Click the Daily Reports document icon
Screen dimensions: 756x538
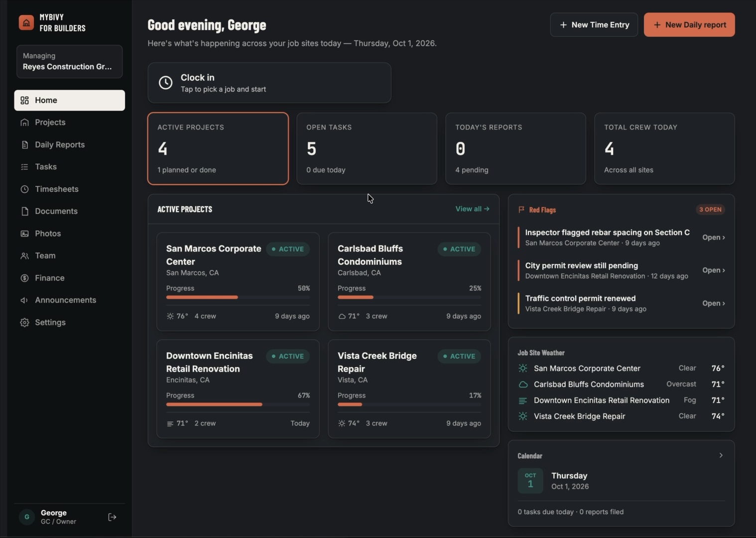point(24,144)
